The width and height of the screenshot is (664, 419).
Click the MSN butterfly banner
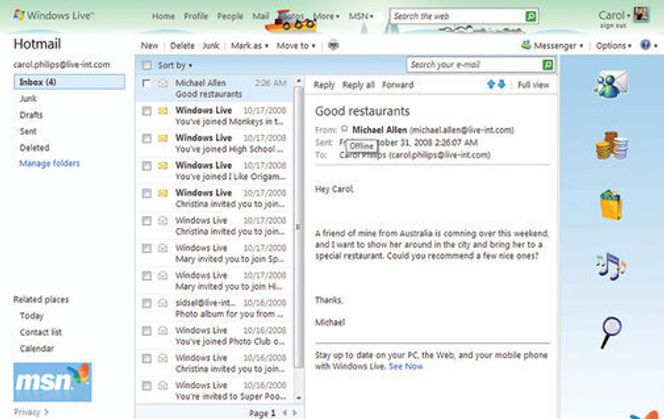[x=52, y=382]
